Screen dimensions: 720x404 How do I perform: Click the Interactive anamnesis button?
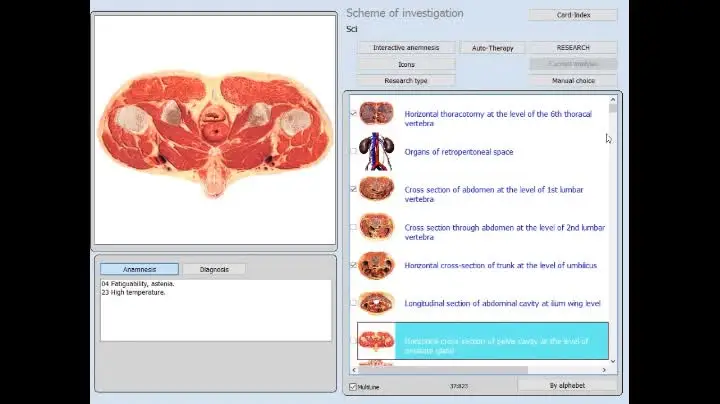click(x=406, y=48)
